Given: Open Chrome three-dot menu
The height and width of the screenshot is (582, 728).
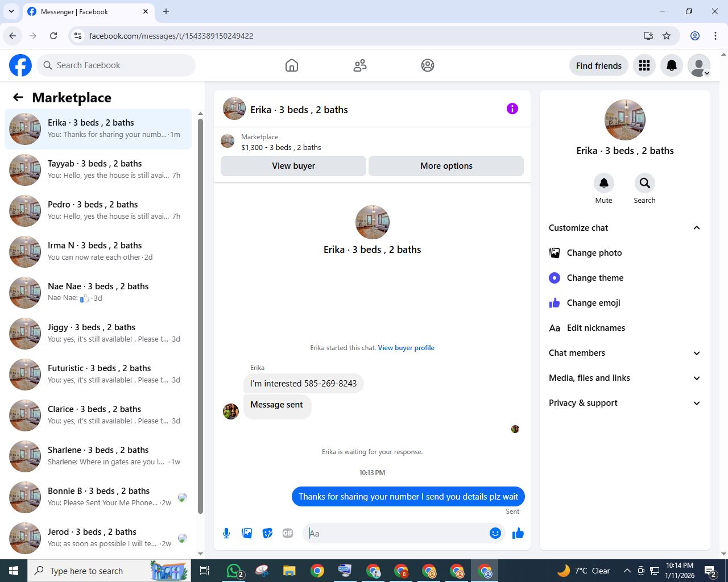Looking at the screenshot, I should [715, 36].
